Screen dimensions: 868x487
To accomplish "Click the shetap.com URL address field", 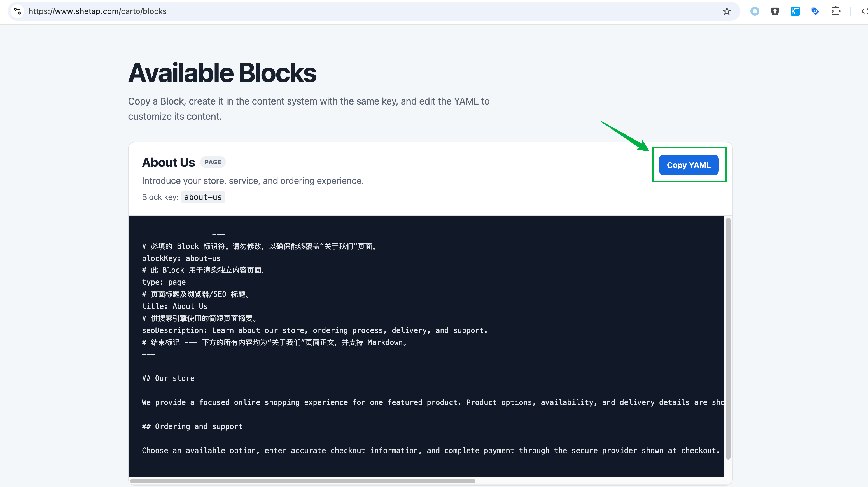I will pos(371,11).
